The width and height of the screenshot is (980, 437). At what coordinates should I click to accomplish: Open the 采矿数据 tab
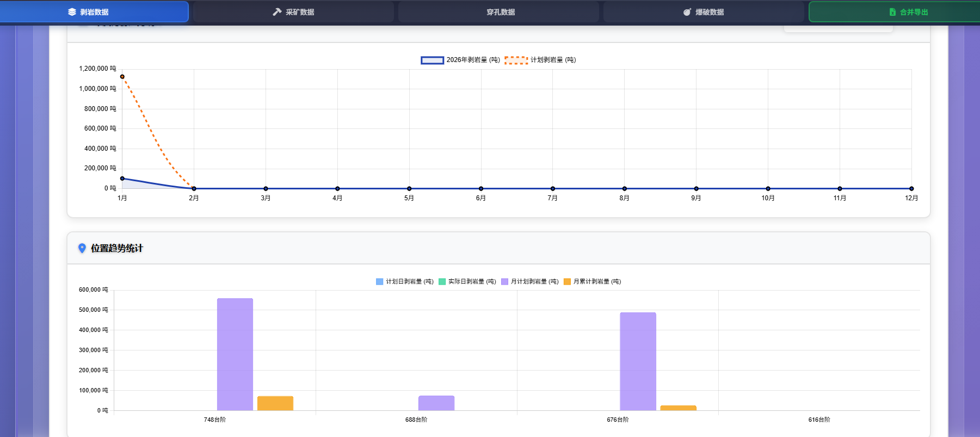(x=293, y=12)
